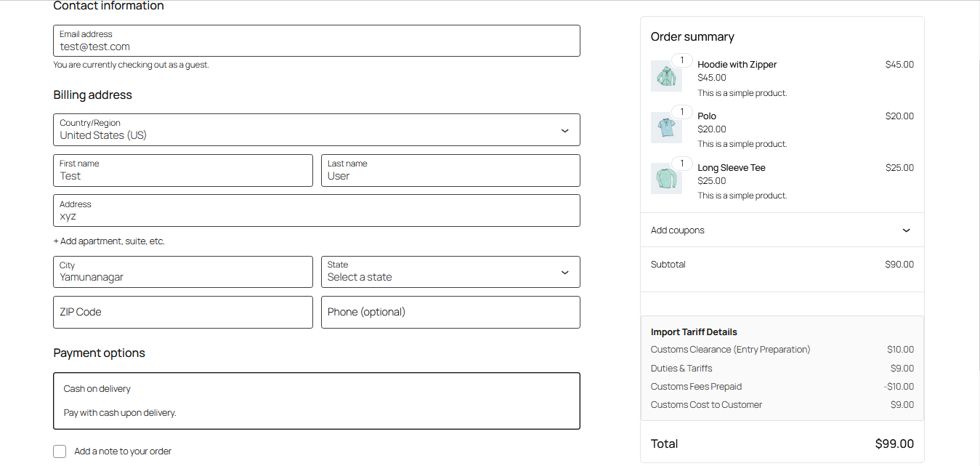Click the Polo product thumbnail

point(666,127)
